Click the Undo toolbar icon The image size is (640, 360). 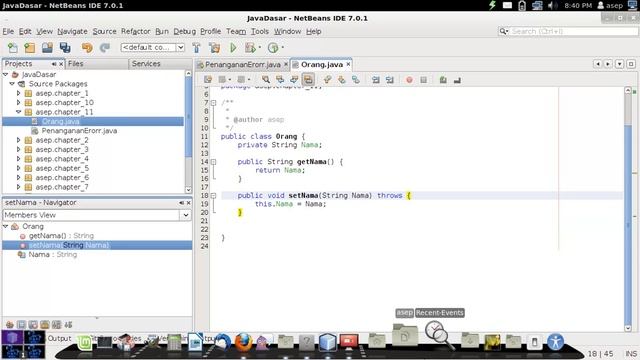tap(87, 48)
